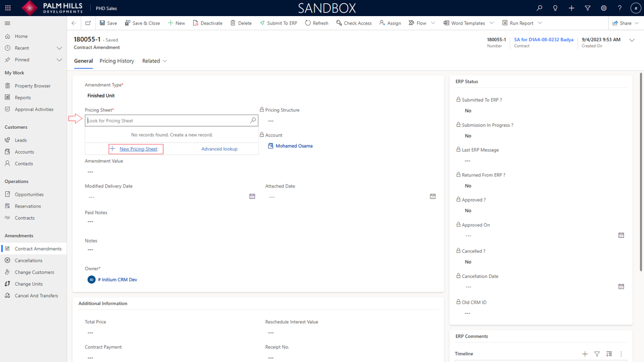Expand the Run Report dropdown arrow
The height and width of the screenshot is (362, 644).
(540, 23)
